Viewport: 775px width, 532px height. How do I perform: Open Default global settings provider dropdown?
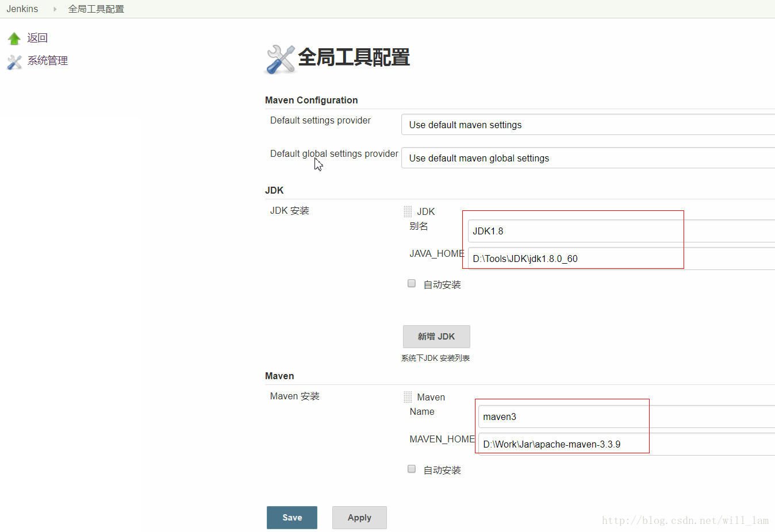click(x=588, y=158)
